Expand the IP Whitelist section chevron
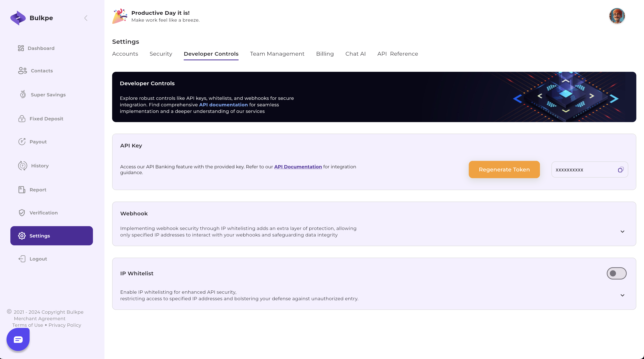 [622, 295]
